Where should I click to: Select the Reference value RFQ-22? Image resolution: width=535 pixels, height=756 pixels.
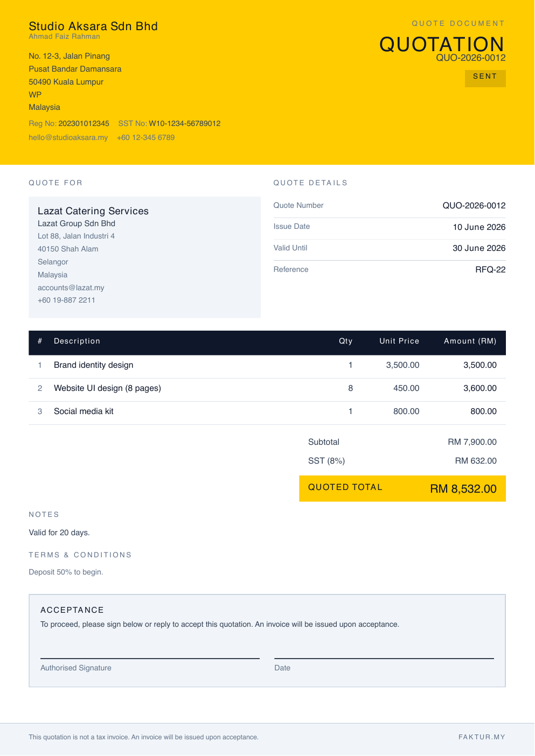490,269
